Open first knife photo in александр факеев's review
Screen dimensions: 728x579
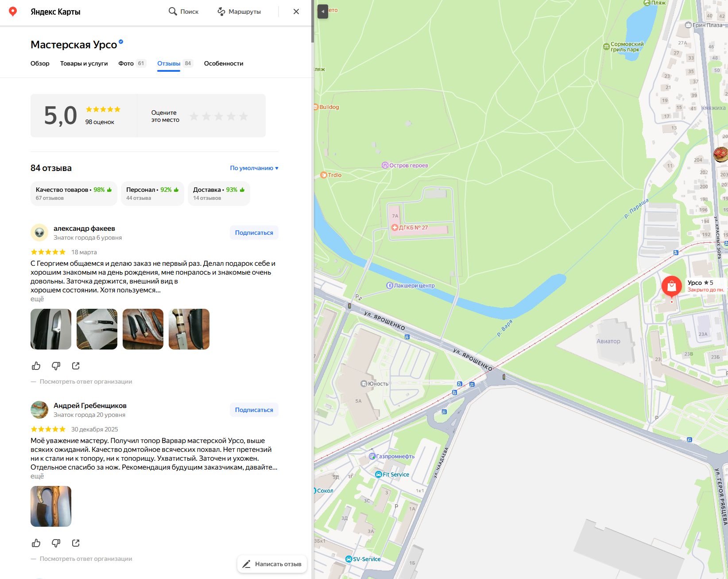point(51,329)
